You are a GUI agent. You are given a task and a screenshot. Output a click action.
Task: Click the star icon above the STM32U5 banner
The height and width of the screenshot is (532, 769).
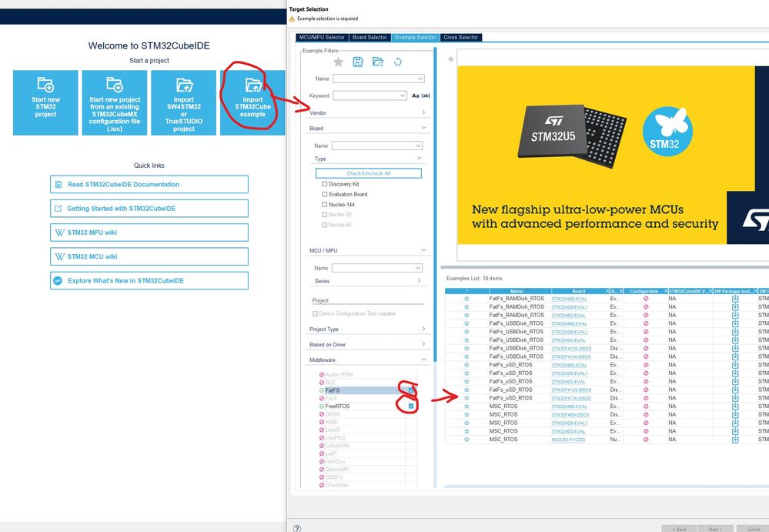pos(451,59)
